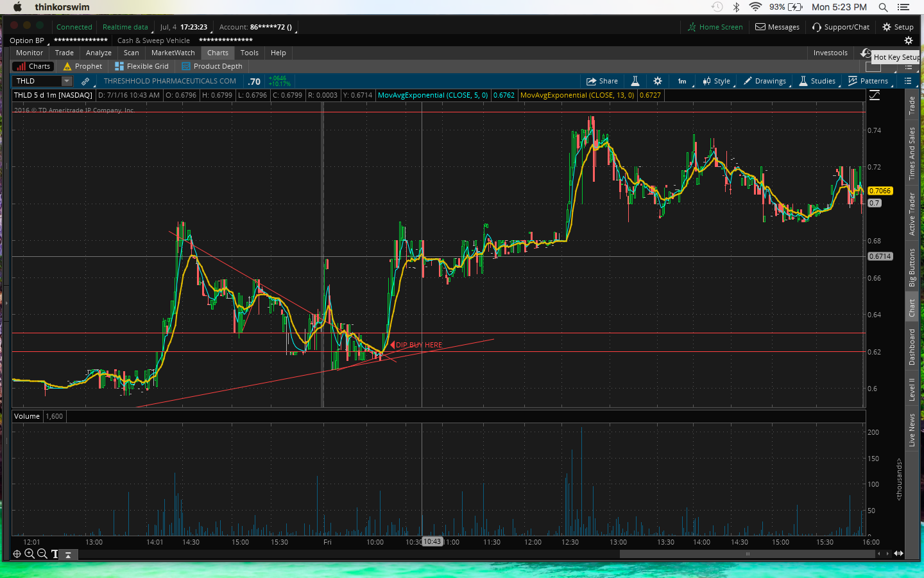Toggle the Live News side panel

point(912,430)
